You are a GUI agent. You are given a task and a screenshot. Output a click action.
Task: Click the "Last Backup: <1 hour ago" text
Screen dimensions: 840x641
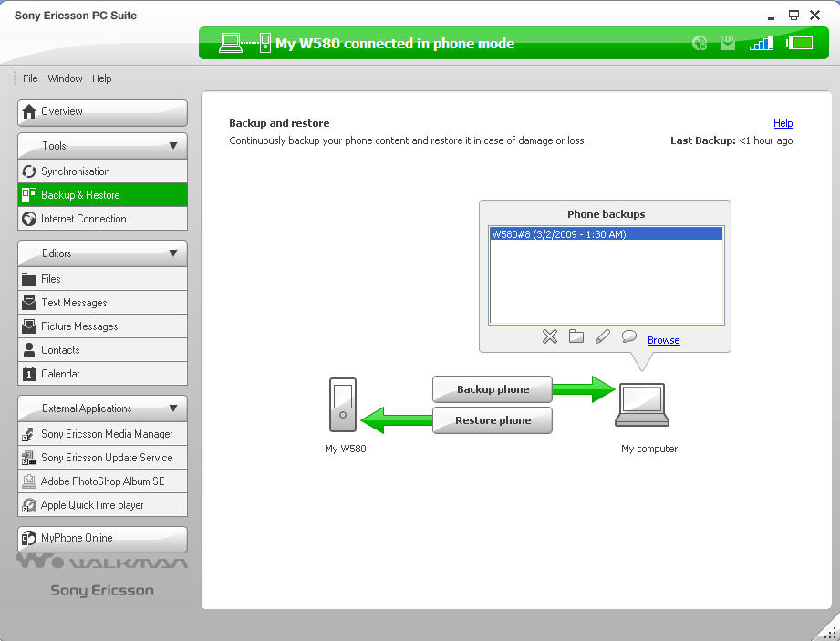[x=731, y=140]
